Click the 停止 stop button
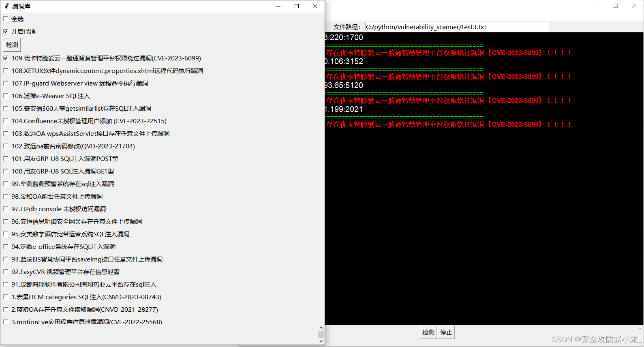This screenshot has width=644, height=347. point(446,332)
